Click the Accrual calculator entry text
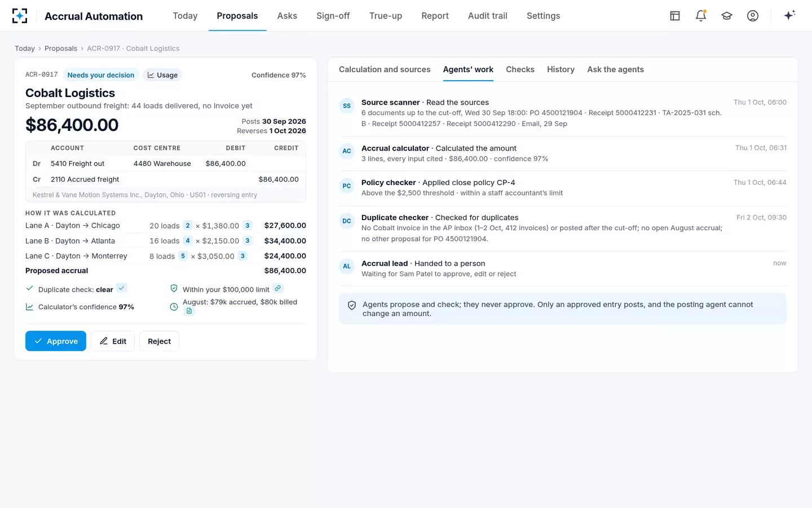812x508 pixels. click(454, 154)
